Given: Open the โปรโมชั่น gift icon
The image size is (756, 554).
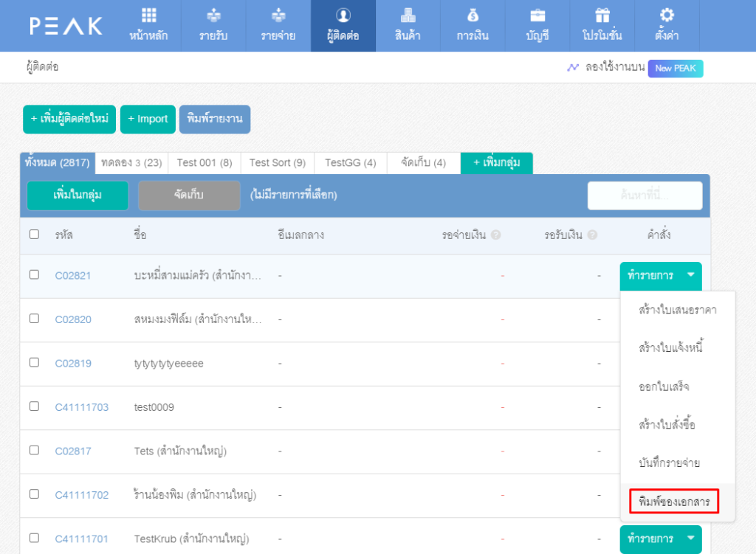Looking at the screenshot, I should tap(602, 15).
